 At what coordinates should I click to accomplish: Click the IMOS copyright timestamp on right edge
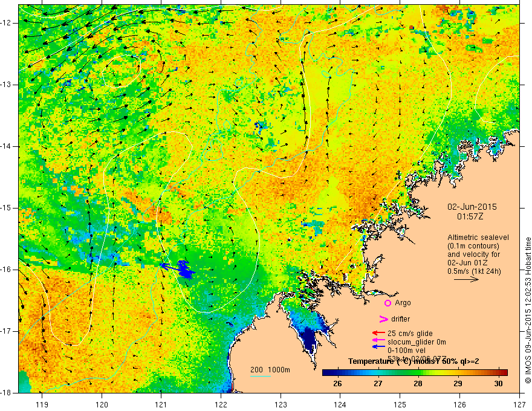click(x=528, y=310)
